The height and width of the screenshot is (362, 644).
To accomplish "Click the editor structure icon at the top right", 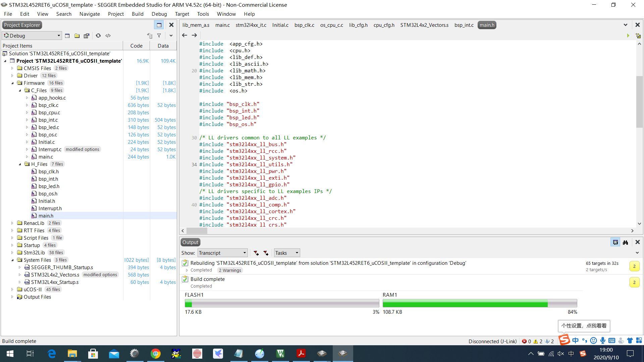I will click(x=638, y=36).
